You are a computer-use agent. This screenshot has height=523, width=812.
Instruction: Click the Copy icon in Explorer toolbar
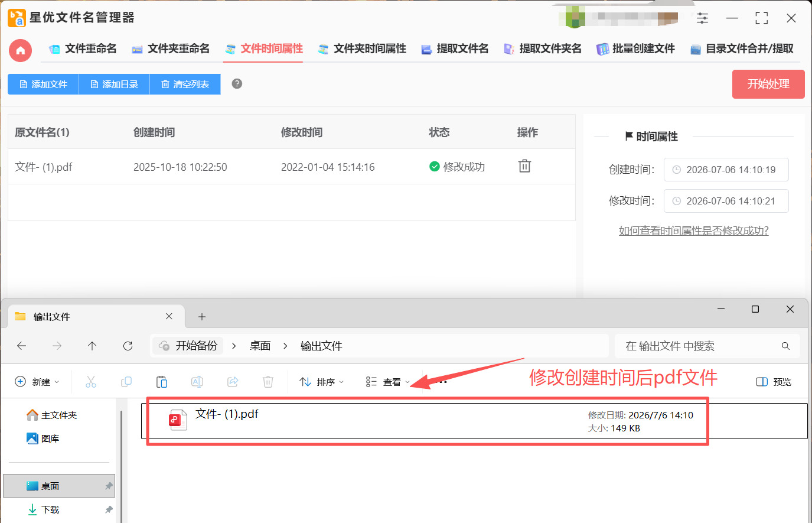click(x=126, y=382)
